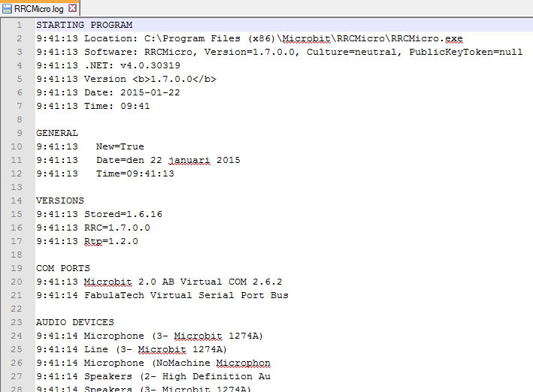Click the misspelled word Microbit in Location path
The image size is (533, 392).
tap(306, 39)
